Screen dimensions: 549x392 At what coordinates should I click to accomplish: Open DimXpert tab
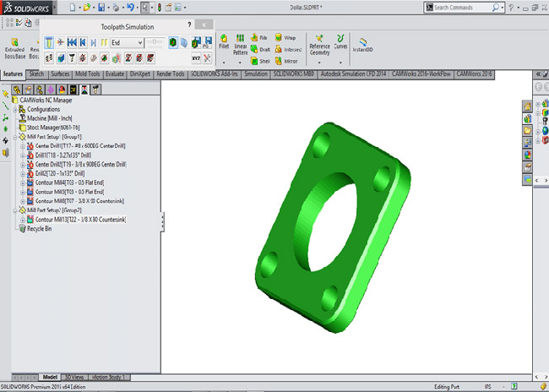(140, 73)
